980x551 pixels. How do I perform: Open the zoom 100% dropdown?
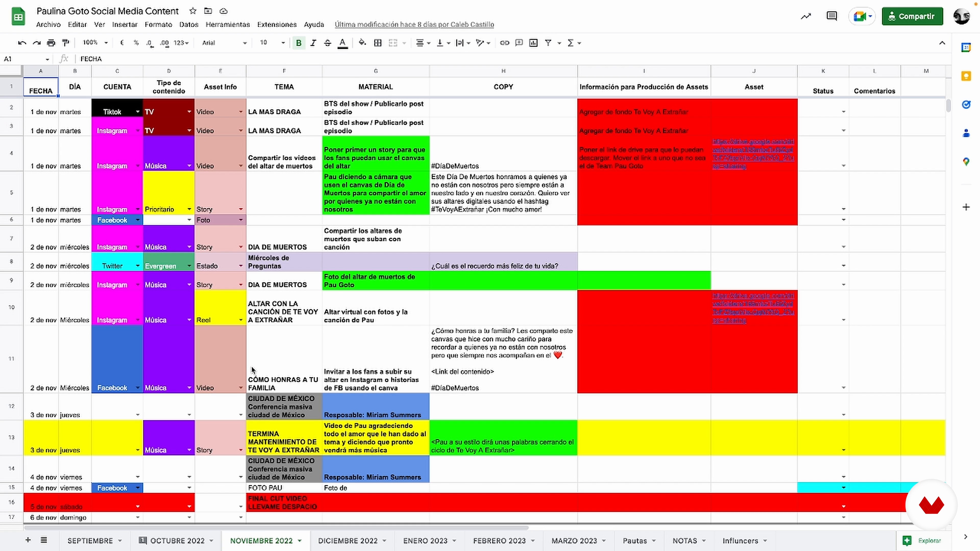point(95,43)
